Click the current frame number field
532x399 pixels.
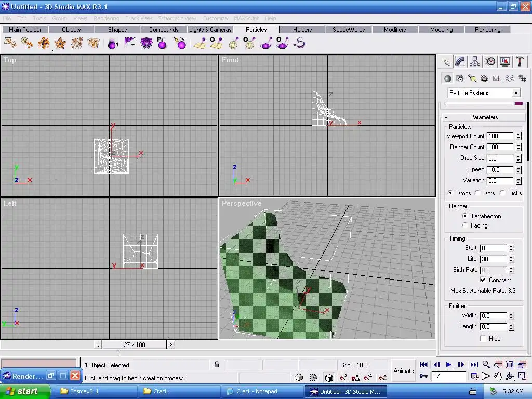tap(448, 376)
